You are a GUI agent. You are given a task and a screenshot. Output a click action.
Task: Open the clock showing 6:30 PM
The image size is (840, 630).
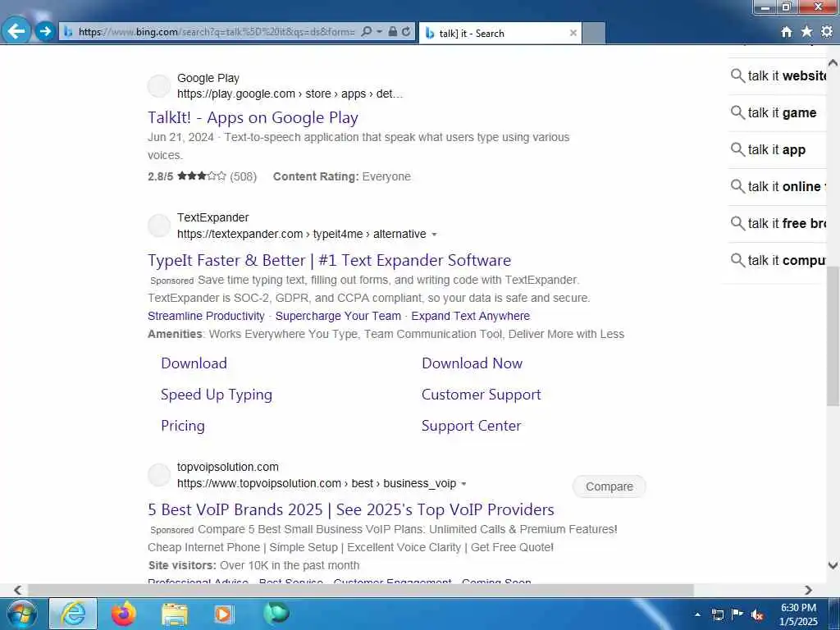(x=798, y=614)
